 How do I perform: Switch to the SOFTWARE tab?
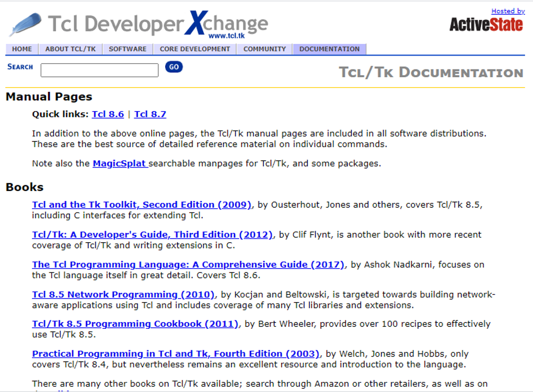pyautogui.click(x=128, y=49)
